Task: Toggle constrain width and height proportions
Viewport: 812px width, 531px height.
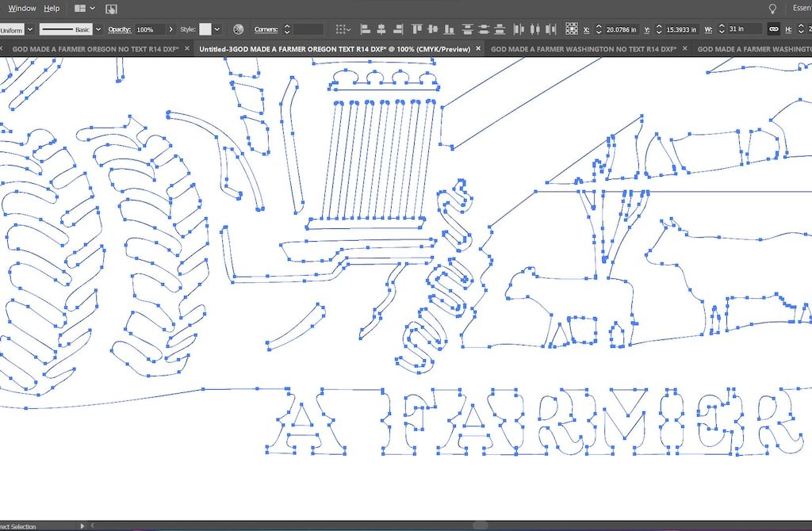Action: click(x=773, y=29)
